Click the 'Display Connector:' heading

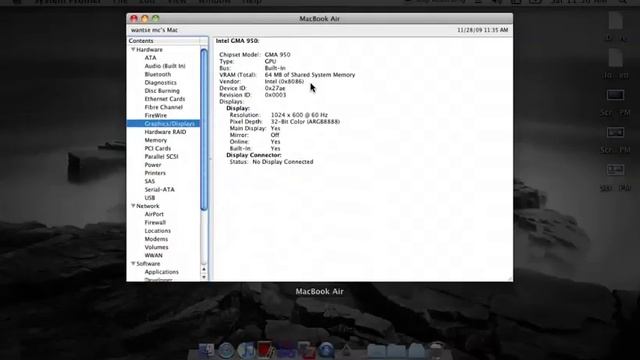point(254,155)
